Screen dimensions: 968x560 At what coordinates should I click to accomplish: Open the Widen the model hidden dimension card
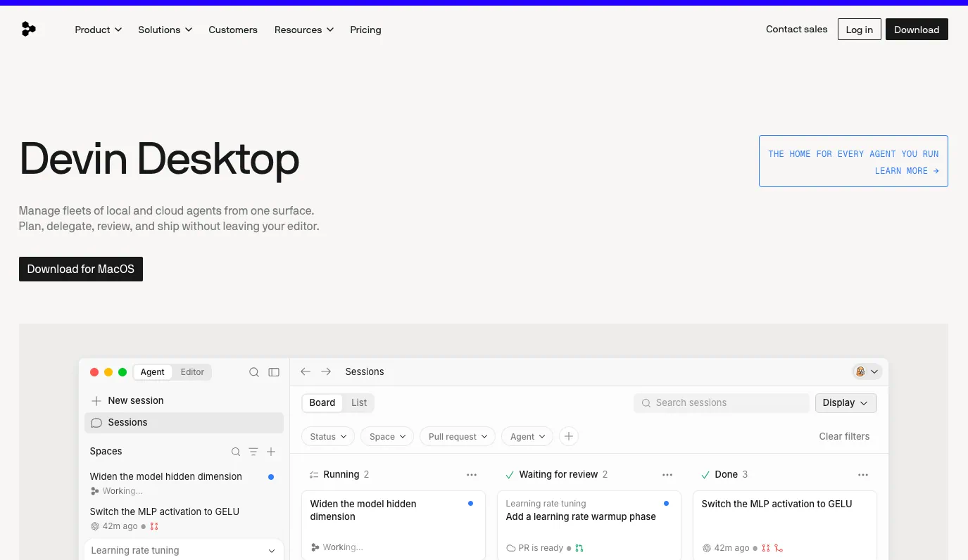click(x=394, y=525)
